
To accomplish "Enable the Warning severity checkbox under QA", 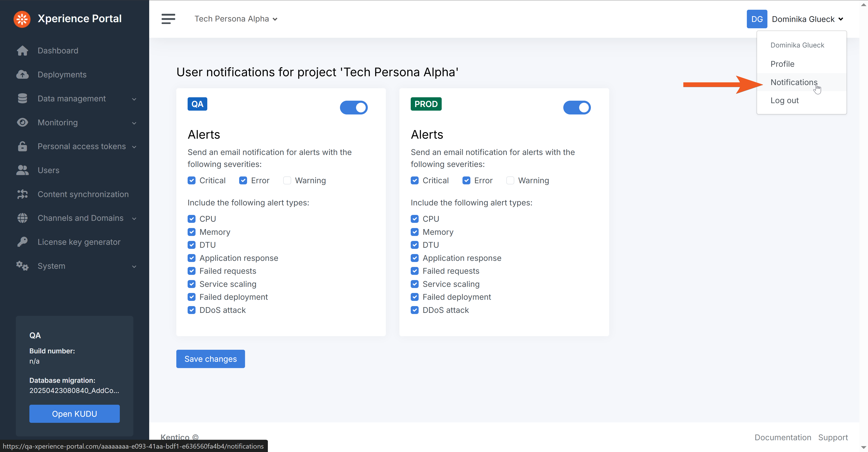I will pos(287,181).
